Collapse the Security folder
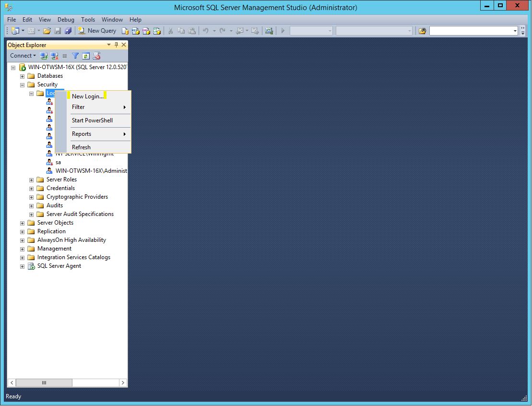This screenshot has height=406, width=532. (23, 85)
